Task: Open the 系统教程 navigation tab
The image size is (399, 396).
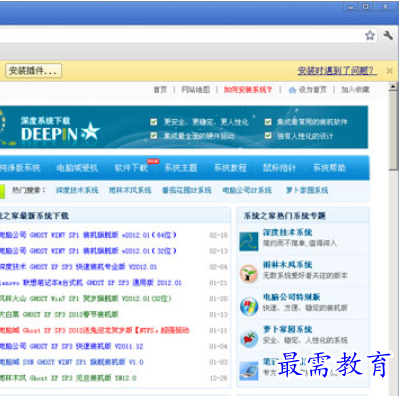Action: point(230,168)
